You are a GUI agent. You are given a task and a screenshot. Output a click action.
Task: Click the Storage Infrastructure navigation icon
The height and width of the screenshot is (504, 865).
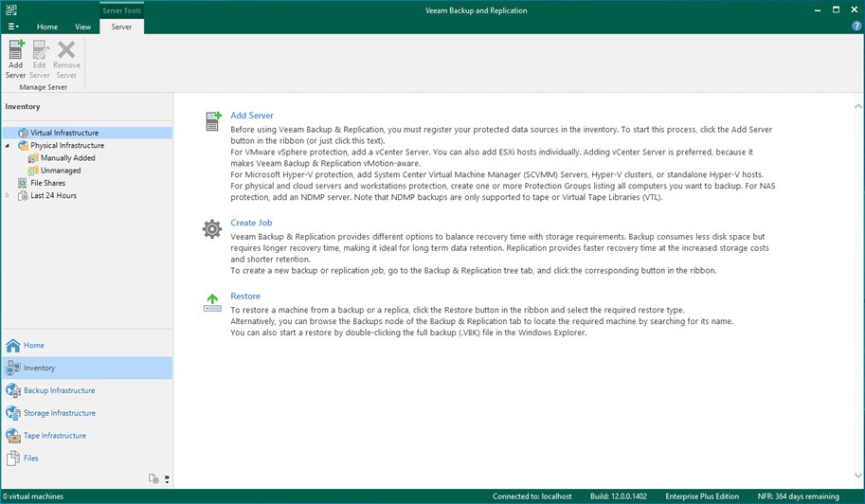[13, 413]
